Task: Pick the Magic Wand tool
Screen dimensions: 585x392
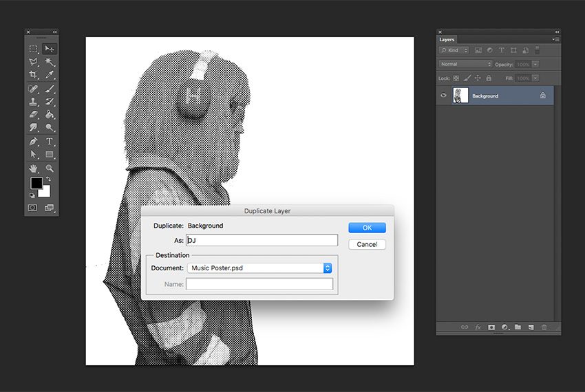Action: pos(50,61)
